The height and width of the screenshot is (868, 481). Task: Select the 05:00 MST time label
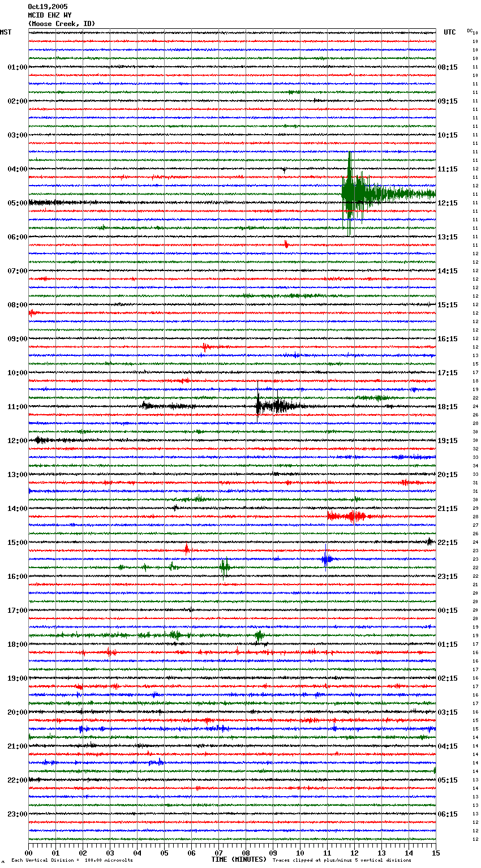pos(18,203)
